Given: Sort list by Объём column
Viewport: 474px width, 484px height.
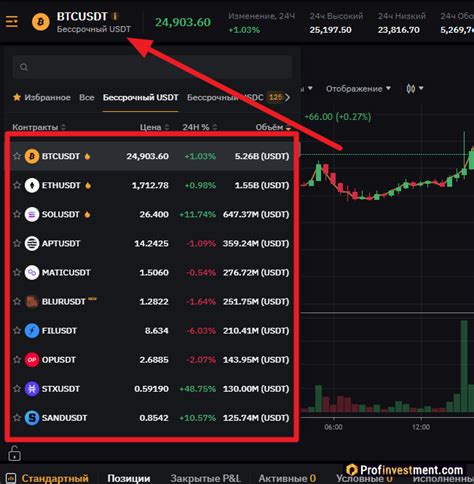Looking at the screenshot, I should 273,127.
